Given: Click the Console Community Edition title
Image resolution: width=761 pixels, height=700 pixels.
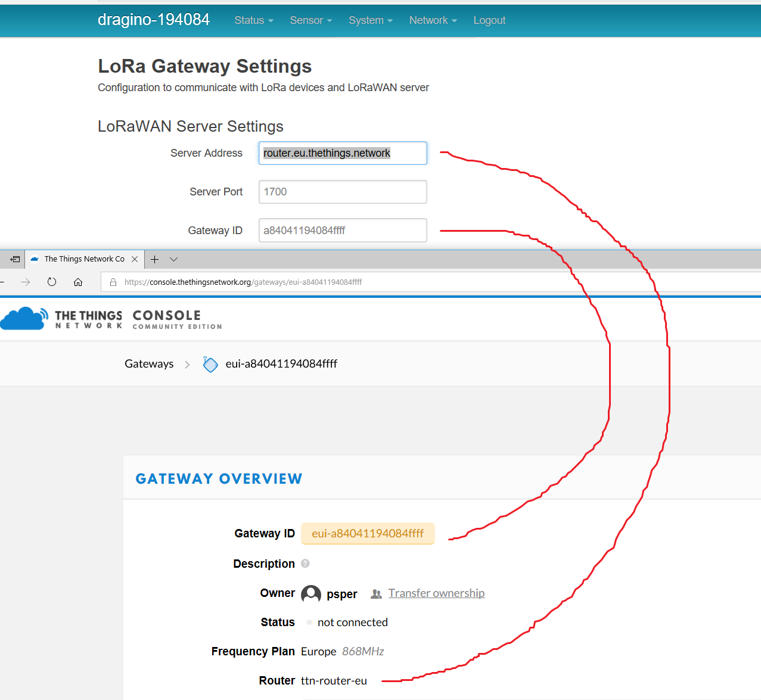Looking at the screenshot, I should (177, 319).
